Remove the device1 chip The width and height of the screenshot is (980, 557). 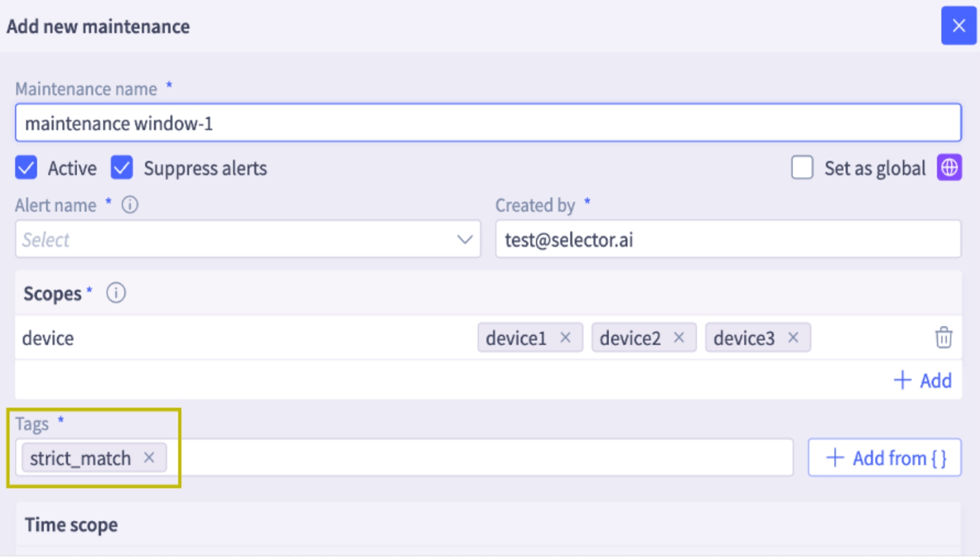pyautogui.click(x=566, y=338)
